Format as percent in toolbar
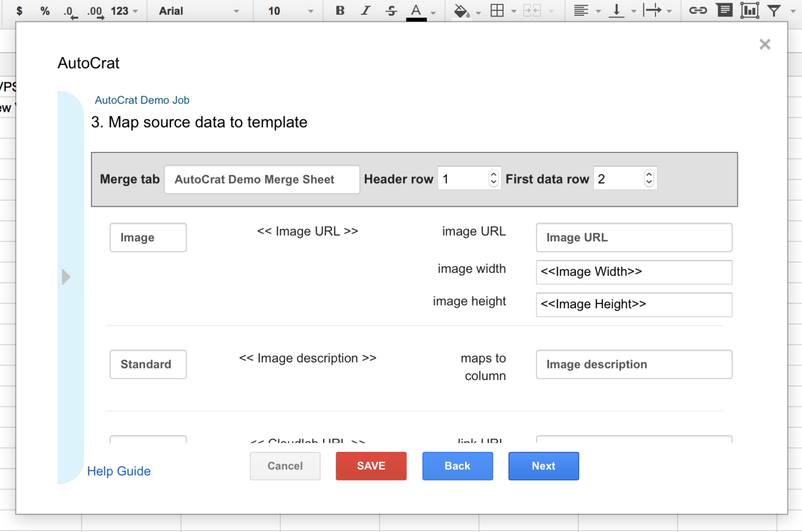This screenshot has width=802, height=532. coord(45,10)
